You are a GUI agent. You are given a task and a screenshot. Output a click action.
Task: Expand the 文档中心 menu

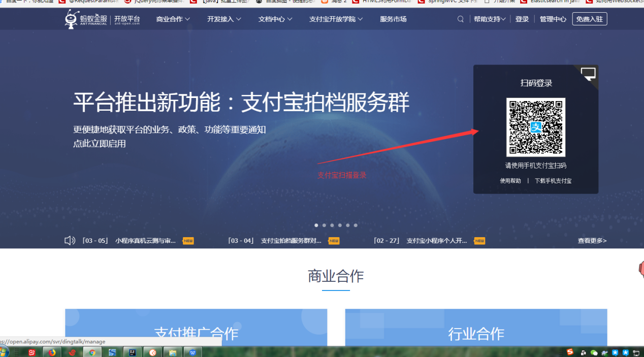pos(275,19)
